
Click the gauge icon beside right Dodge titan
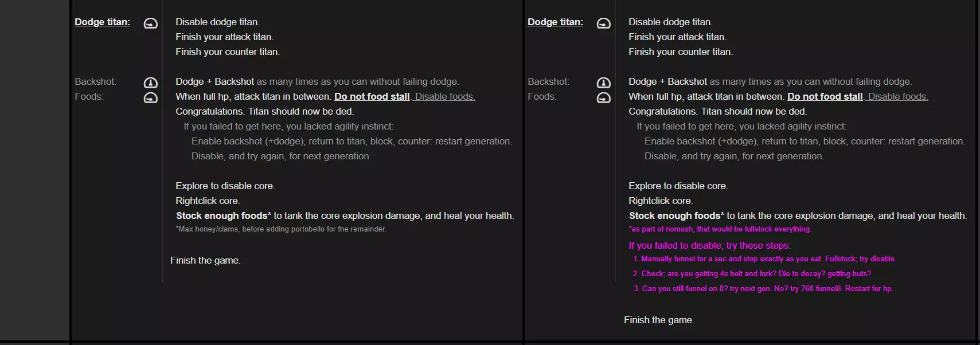(603, 23)
